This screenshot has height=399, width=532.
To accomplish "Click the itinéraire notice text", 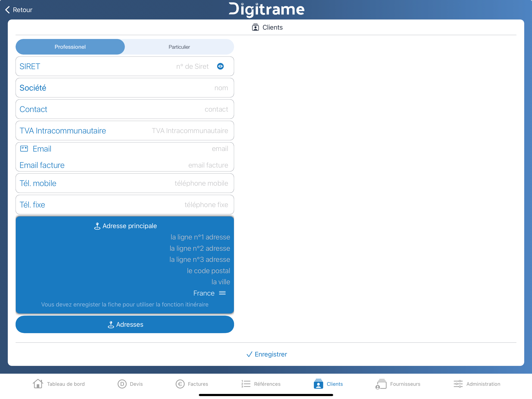I will 125,305.
